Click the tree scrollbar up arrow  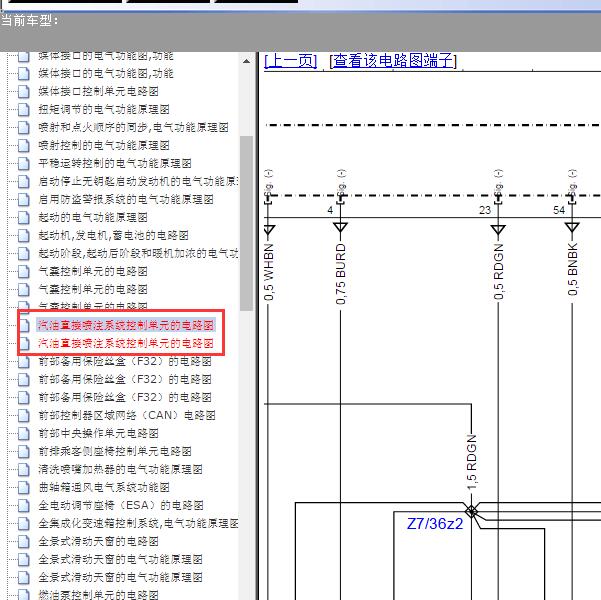246,61
